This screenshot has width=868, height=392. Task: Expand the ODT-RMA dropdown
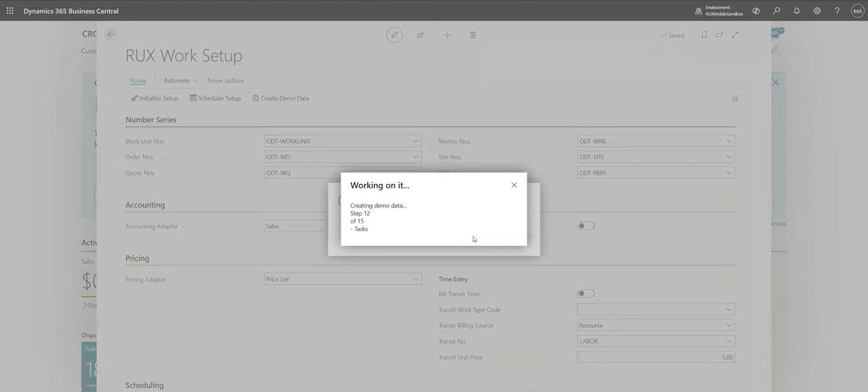click(728, 173)
